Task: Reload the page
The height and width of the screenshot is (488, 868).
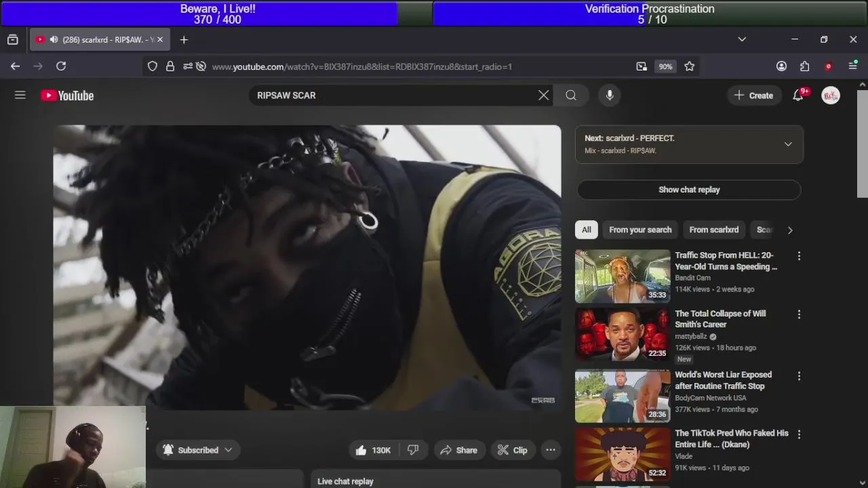Action: click(61, 66)
